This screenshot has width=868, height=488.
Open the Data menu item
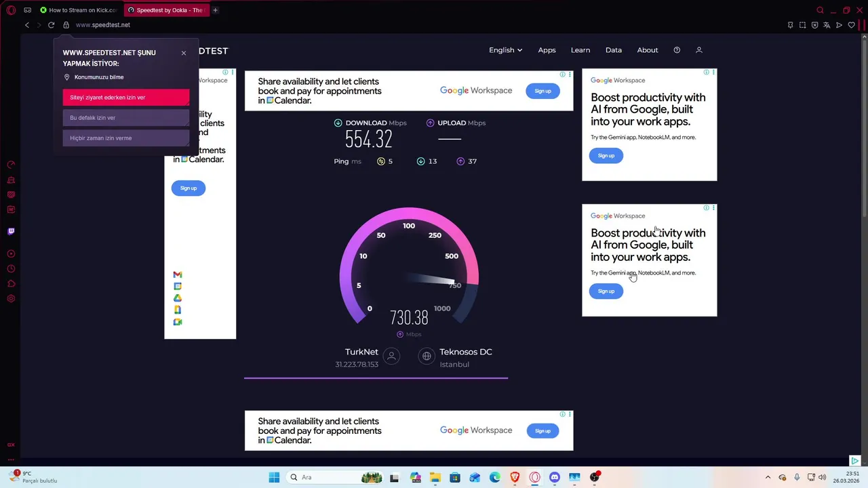pyautogui.click(x=614, y=50)
